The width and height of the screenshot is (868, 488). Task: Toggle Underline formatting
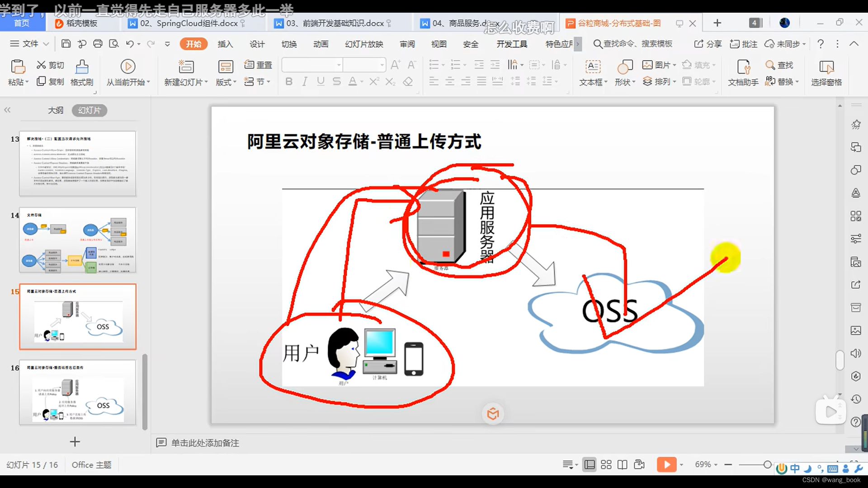tap(321, 81)
